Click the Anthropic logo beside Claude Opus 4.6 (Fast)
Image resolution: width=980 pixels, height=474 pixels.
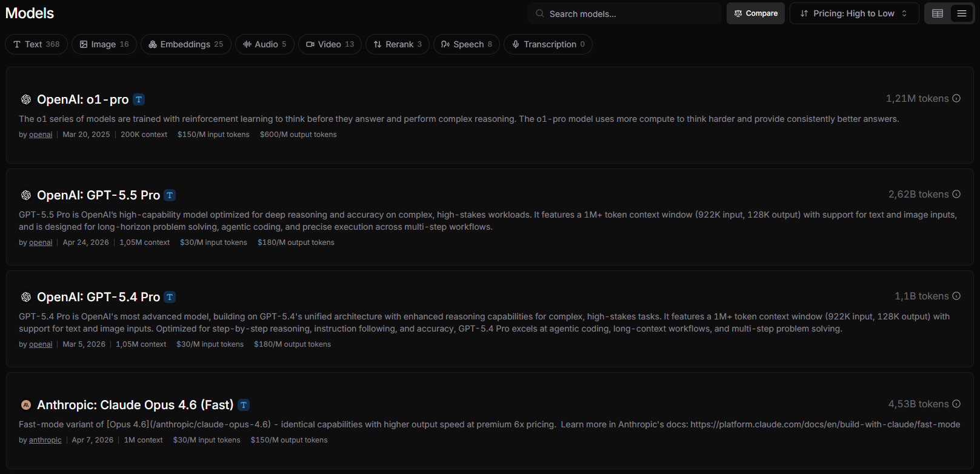click(x=26, y=405)
